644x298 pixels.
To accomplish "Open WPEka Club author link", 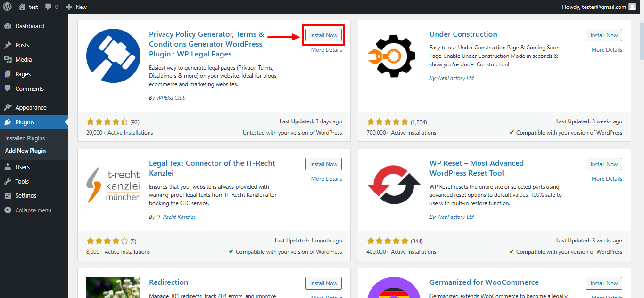I will [171, 98].
